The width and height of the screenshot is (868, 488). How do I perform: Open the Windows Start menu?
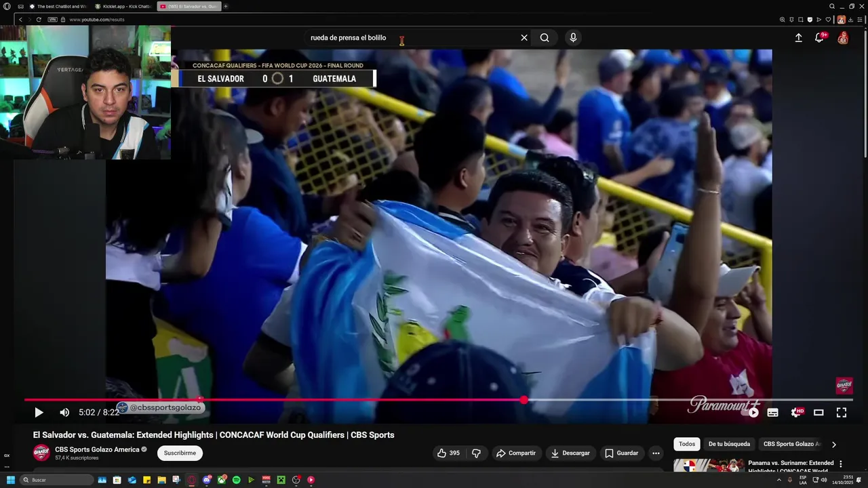tap(11, 480)
